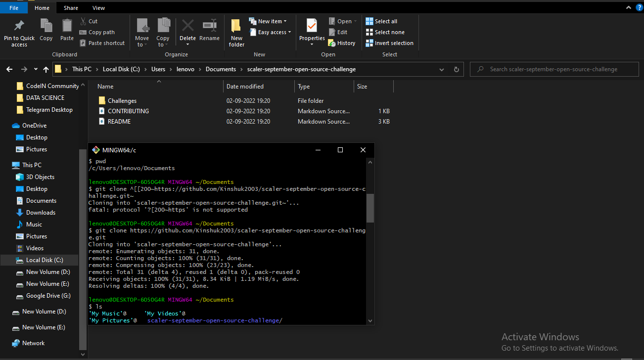The image size is (644, 360).
Task: Switch to the Share tab
Action: coord(71,7)
